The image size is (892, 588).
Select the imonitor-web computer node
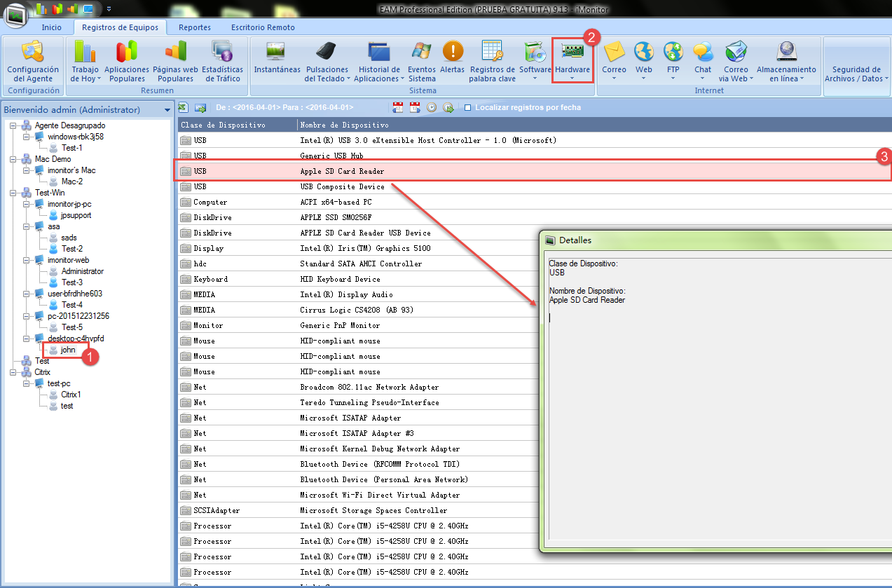coord(68,260)
